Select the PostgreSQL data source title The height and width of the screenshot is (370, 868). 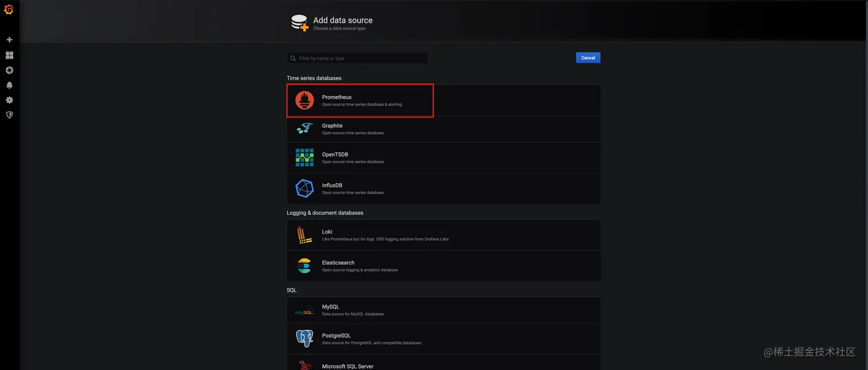[x=336, y=336]
